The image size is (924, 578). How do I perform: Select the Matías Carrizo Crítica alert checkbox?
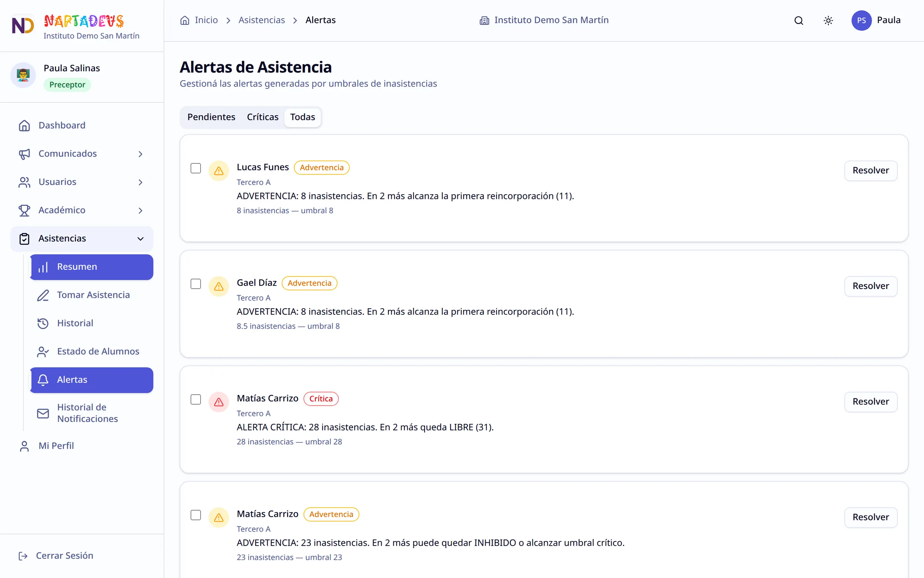196,400
